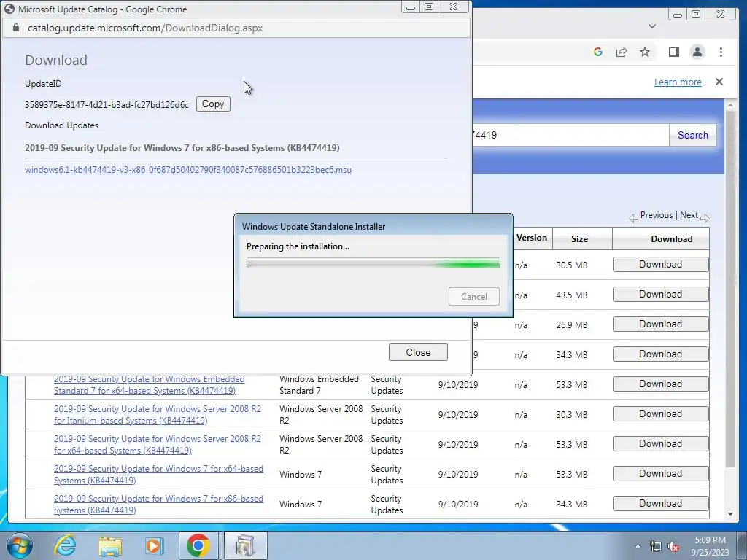This screenshot has width=747, height=560.
Task: Show hidden system tray icons
Action: [x=638, y=547]
